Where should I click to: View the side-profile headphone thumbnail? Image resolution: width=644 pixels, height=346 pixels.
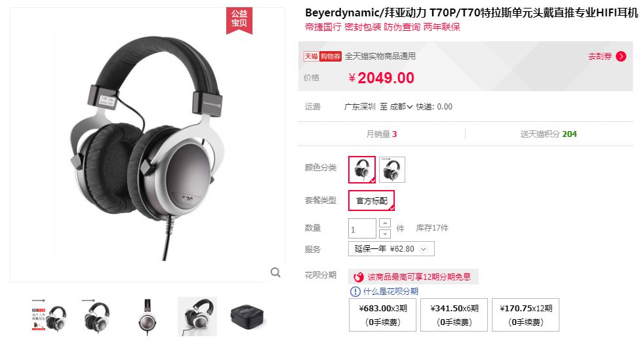[148, 317]
